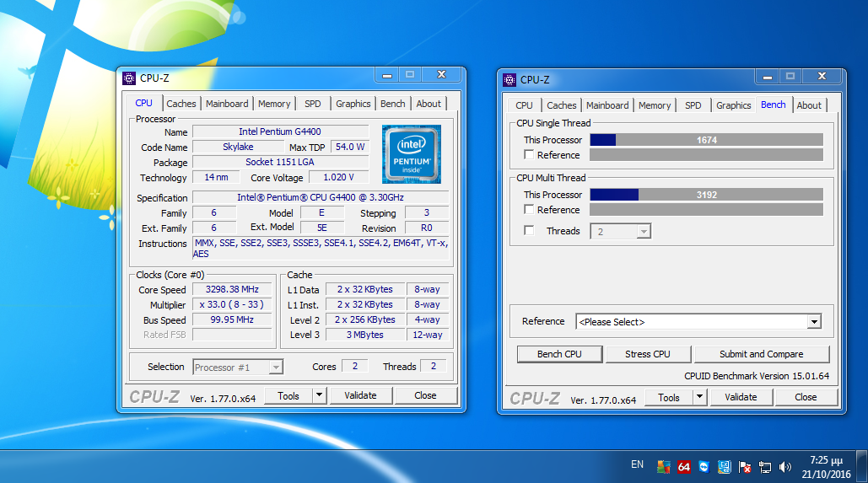
Task: Switch to Caches tab in left window
Action: pyautogui.click(x=181, y=104)
